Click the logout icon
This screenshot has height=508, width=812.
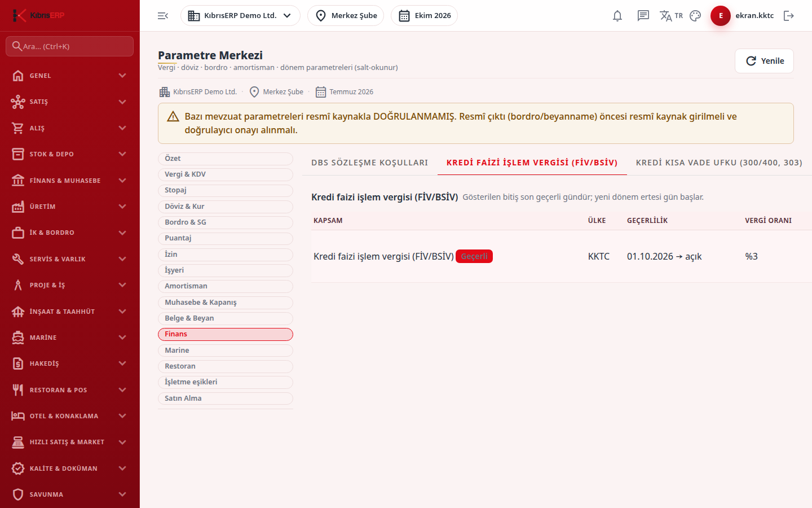[789, 16]
